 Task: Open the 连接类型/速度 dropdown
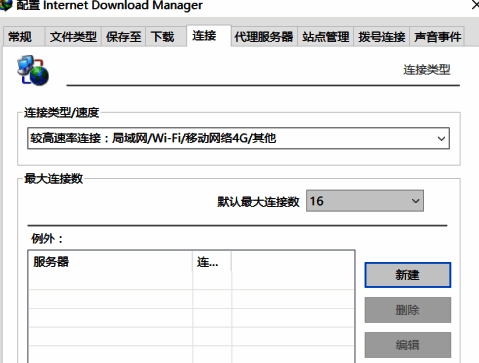(238, 138)
